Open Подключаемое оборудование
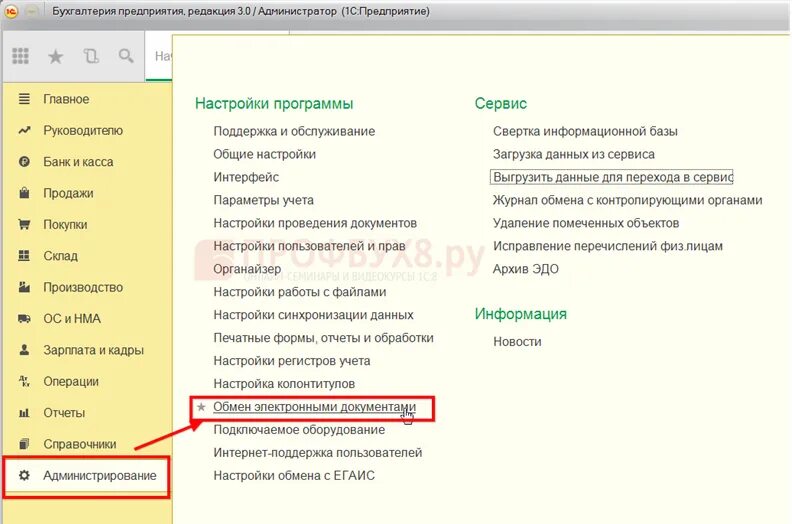792x524 pixels. (x=299, y=430)
